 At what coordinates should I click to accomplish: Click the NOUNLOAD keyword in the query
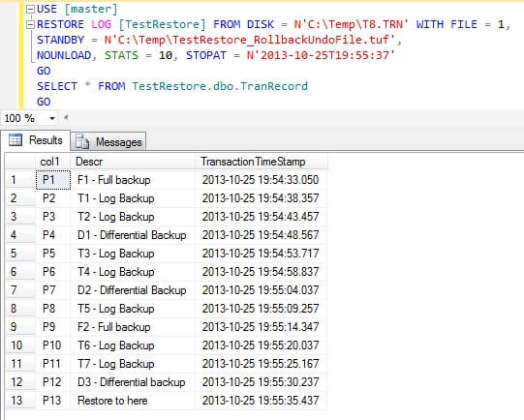[x=64, y=55]
